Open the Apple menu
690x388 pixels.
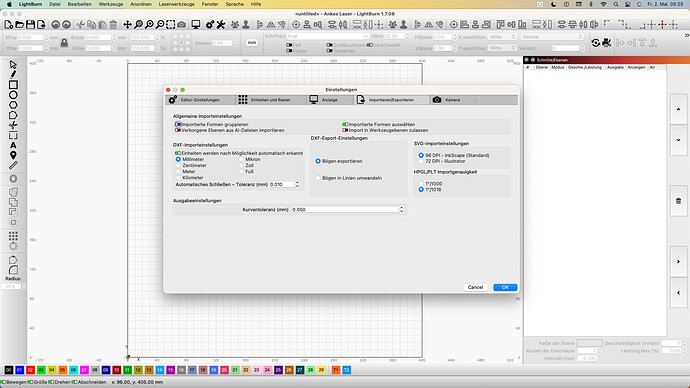9,4
